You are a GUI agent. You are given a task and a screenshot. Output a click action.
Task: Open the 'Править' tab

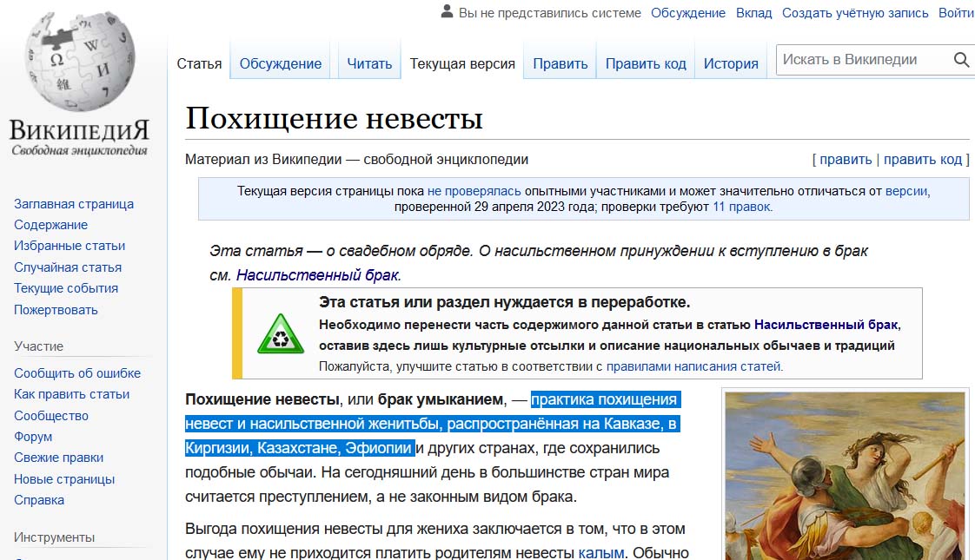click(560, 63)
